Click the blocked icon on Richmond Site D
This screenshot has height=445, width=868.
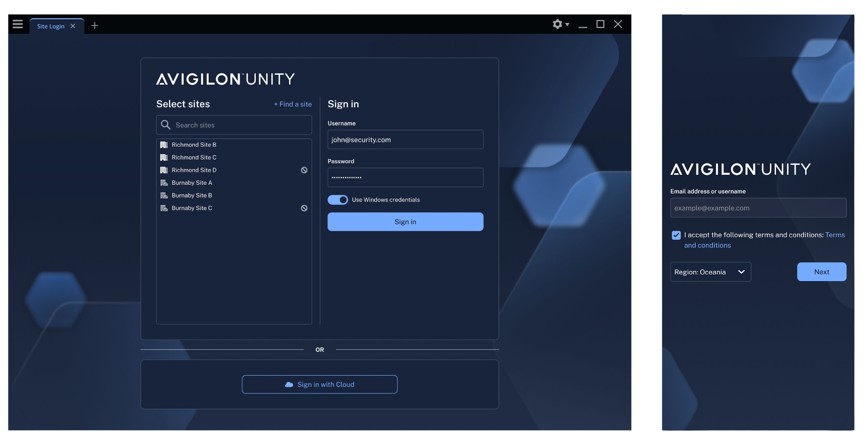coord(304,170)
